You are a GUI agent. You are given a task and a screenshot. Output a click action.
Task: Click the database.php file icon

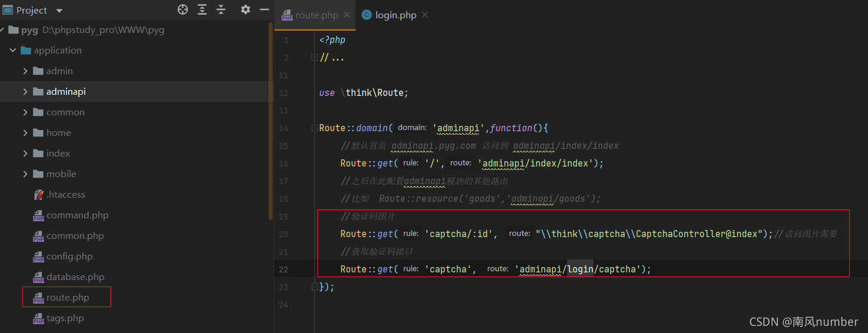click(38, 278)
